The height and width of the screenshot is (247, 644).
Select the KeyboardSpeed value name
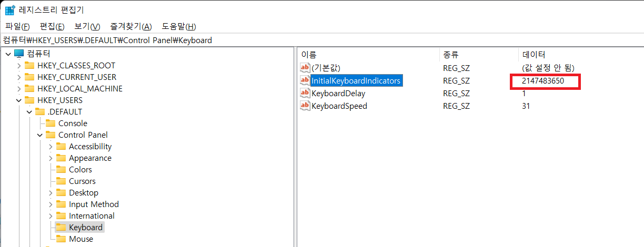pos(339,106)
